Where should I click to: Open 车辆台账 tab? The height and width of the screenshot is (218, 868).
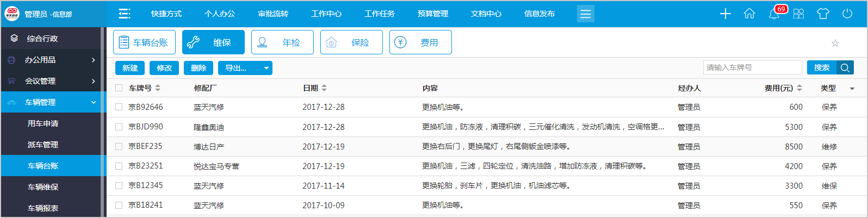click(x=144, y=42)
